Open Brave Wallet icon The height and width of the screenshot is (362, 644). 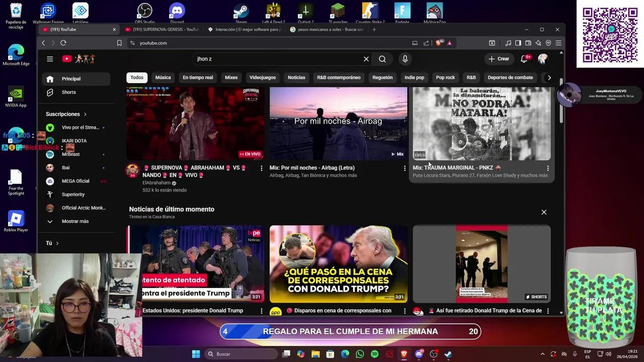(528, 43)
